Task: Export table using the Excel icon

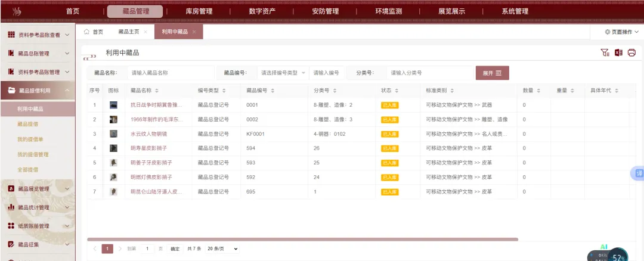Action: (618, 53)
